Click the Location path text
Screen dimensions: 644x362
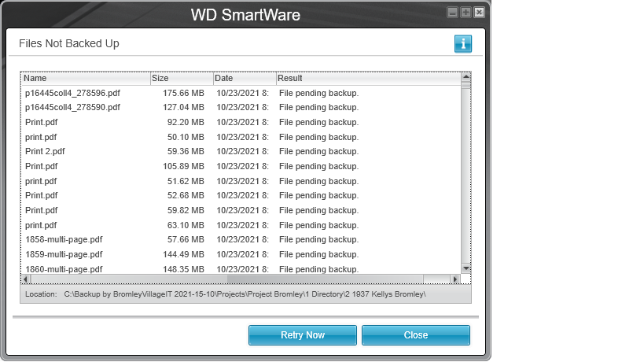[245, 294]
